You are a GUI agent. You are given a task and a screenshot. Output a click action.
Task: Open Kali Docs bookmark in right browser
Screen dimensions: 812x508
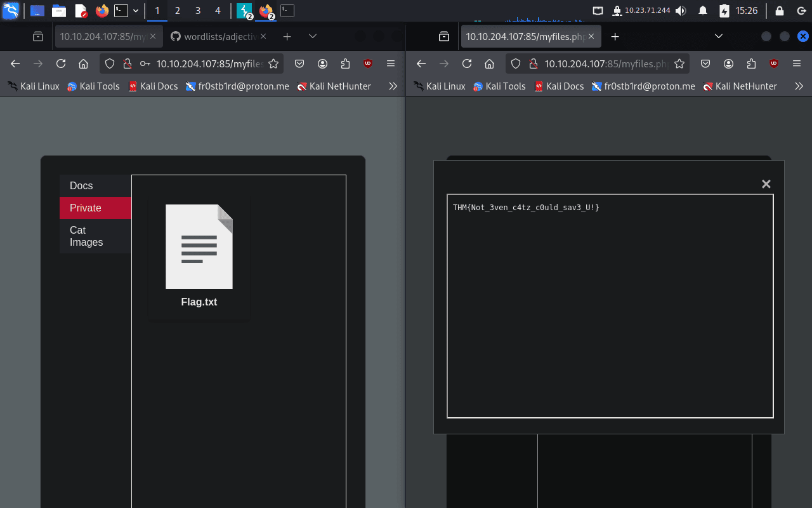(558, 86)
